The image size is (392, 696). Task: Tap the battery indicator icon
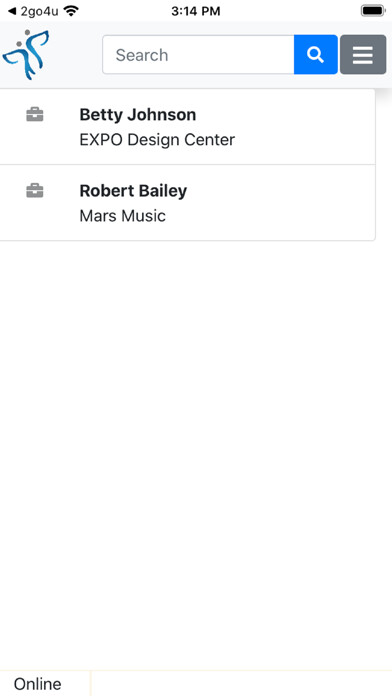373,11
